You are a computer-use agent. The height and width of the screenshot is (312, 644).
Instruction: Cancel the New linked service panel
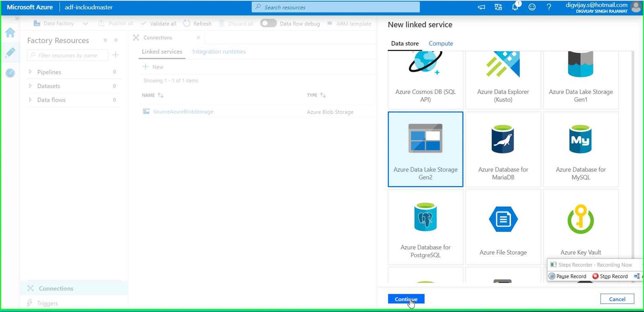pos(617,299)
